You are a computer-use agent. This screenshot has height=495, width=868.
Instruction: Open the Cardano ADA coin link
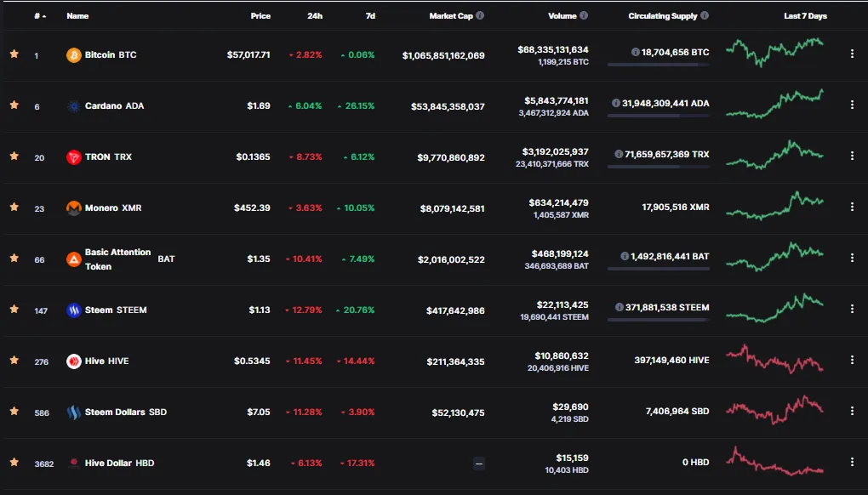coord(114,105)
